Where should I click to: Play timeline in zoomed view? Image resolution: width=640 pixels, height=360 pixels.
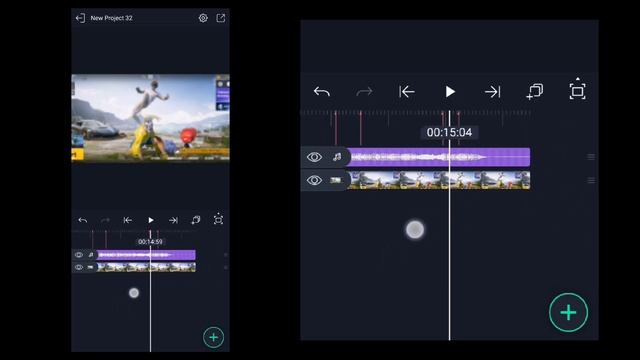450,92
